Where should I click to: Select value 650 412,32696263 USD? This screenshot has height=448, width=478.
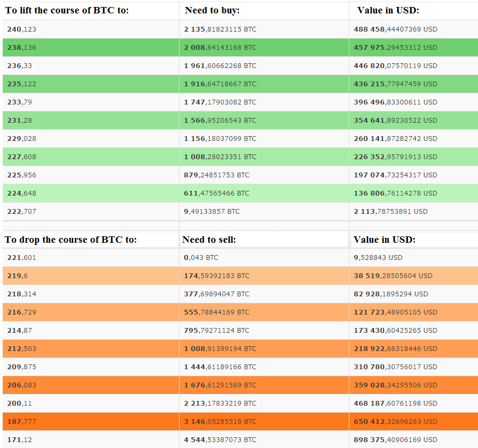pyautogui.click(x=395, y=422)
